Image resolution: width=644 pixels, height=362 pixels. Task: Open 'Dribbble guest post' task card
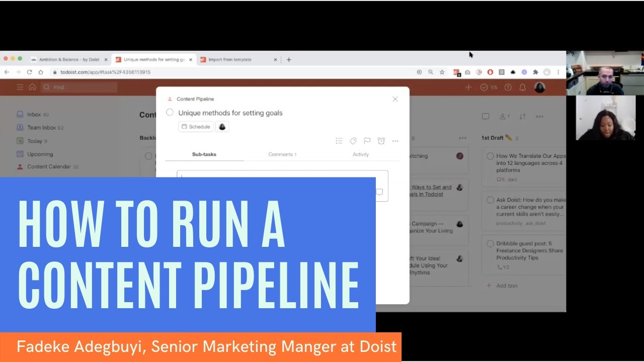pyautogui.click(x=524, y=254)
